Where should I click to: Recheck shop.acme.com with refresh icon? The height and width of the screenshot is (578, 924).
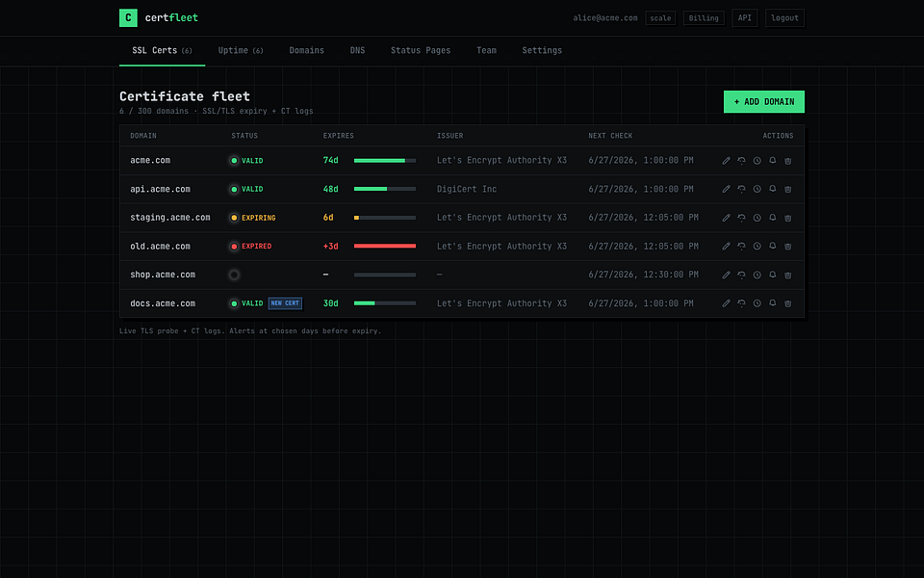(741, 275)
